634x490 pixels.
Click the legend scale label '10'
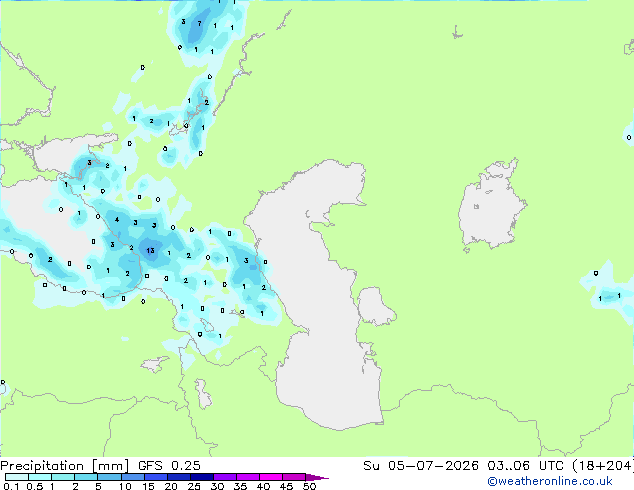tap(125, 486)
